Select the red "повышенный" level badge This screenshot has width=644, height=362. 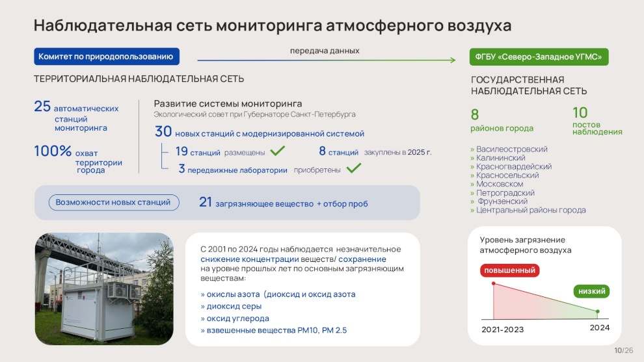coord(511,270)
